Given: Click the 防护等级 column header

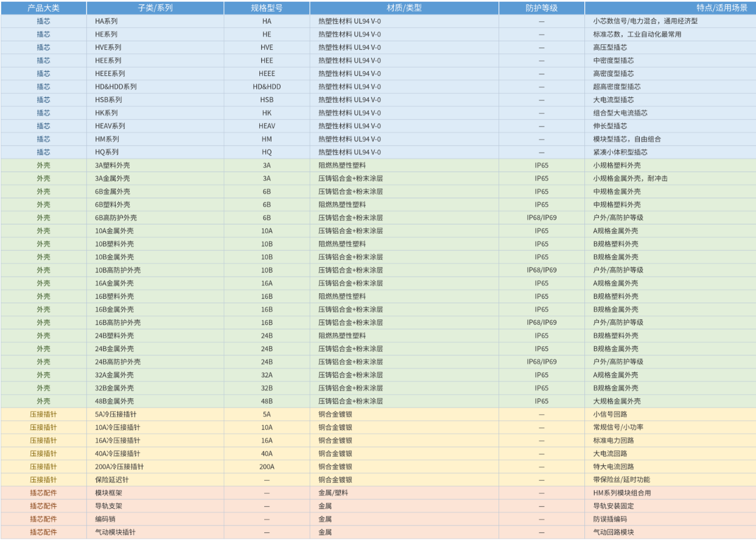Looking at the screenshot, I should [x=542, y=8].
